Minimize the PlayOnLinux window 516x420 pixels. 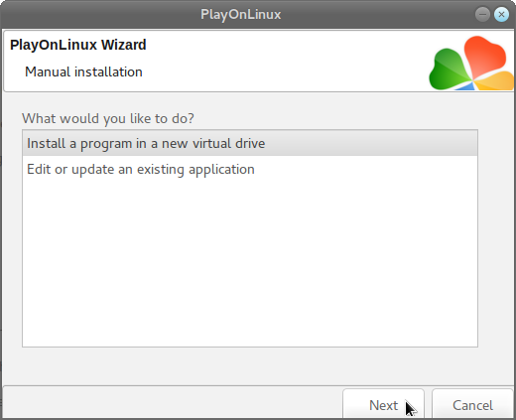point(482,14)
